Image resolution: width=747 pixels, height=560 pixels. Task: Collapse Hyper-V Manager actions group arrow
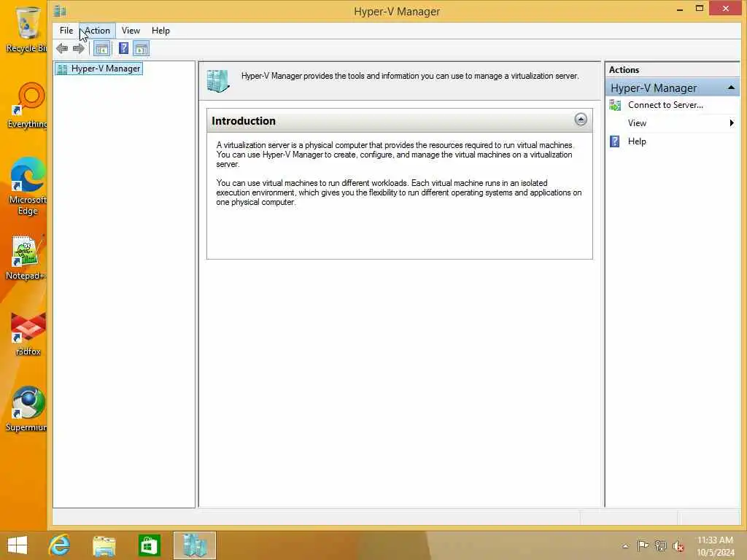[731, 87]
